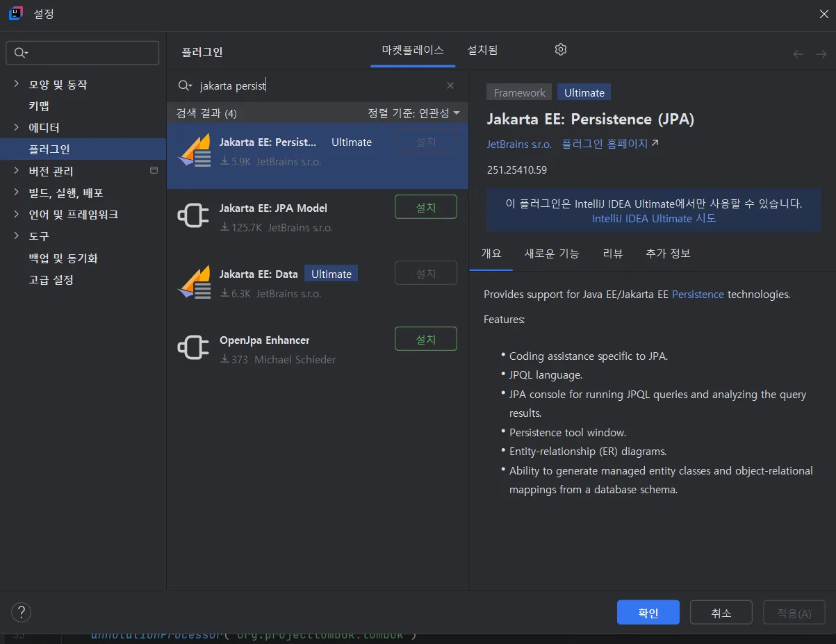Click into the settings search field

[83, 53]
